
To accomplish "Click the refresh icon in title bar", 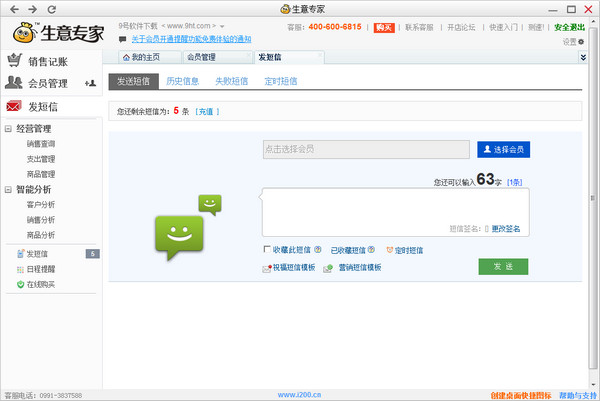I will point(50,9).
